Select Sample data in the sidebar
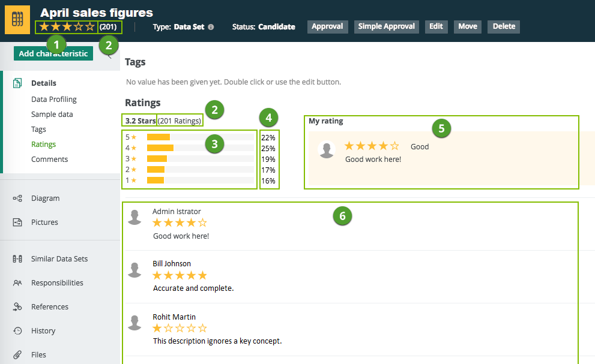Viewport: 595px width, 364px height. [52, 115]
